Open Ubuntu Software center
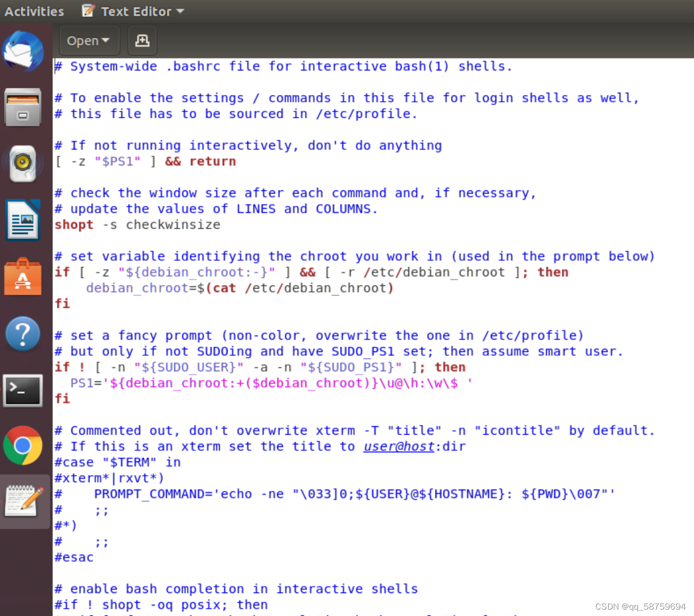Image resolution: width=694 pixels, height=616 pixels. 23,277
